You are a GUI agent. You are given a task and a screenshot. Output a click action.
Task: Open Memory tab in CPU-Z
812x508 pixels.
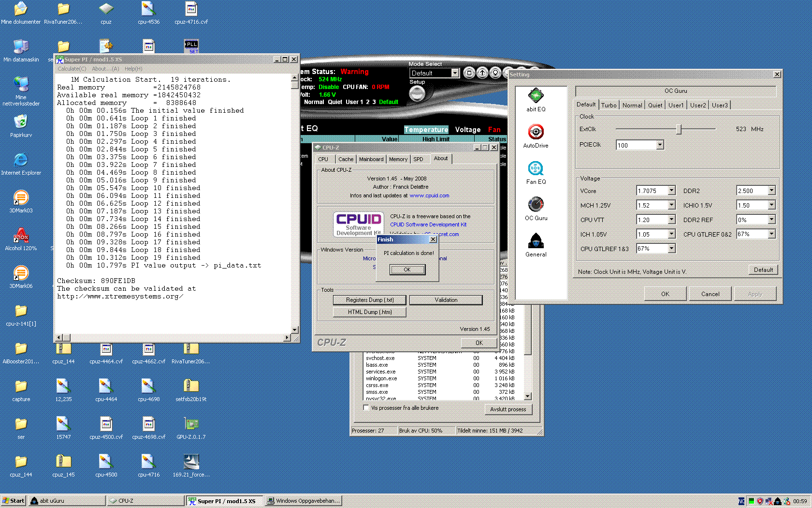(x=398, y=159)
